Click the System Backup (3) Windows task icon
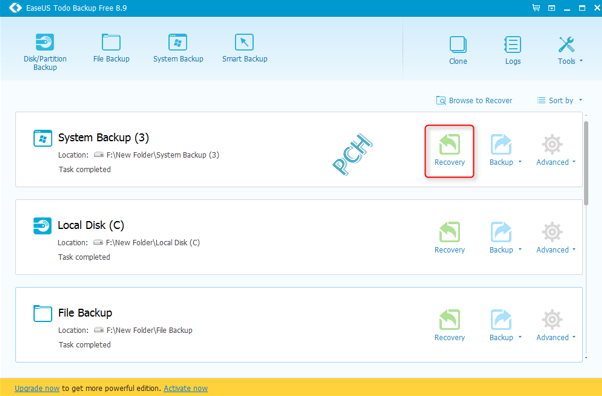Screen dimensions: 602x396 point(42,138)
